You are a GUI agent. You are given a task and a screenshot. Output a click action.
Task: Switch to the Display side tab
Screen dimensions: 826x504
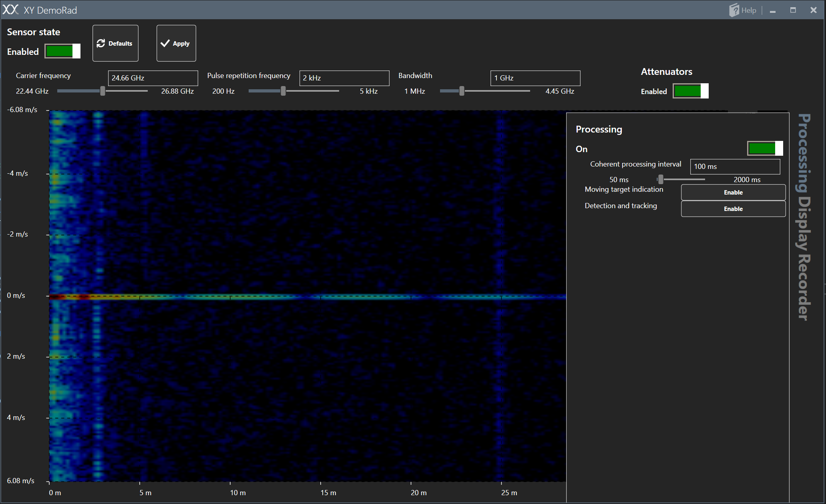[x=804, y=223]
